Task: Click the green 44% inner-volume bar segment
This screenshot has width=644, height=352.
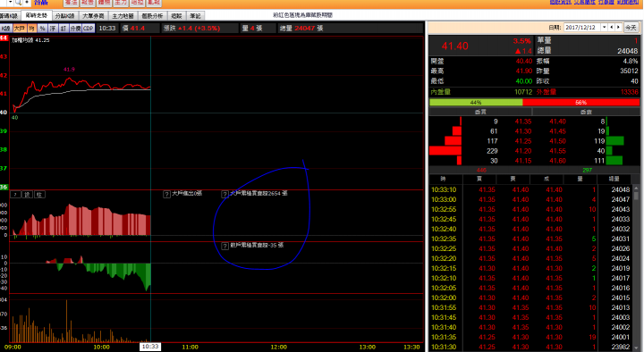Action: tap(476, 102)
